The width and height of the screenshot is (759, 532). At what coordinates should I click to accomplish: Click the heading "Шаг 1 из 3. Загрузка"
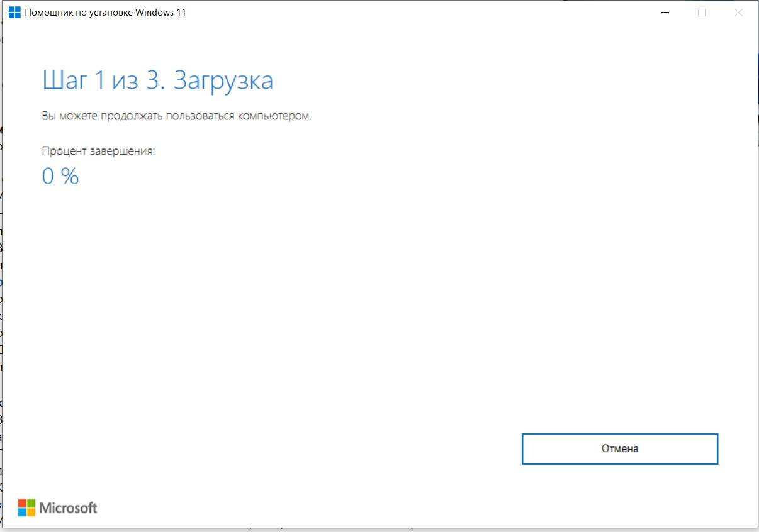[x=158, y=81]
